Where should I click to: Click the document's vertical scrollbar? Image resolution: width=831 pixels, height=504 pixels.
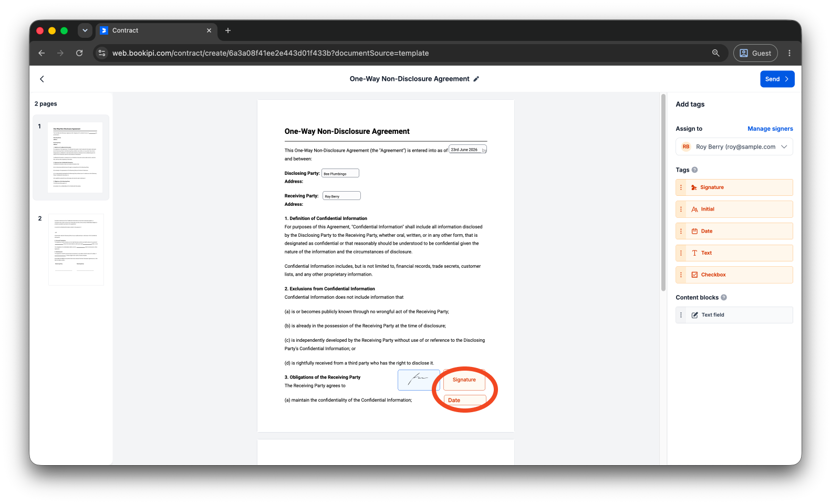pyautogui.click(x=663, y=193)
